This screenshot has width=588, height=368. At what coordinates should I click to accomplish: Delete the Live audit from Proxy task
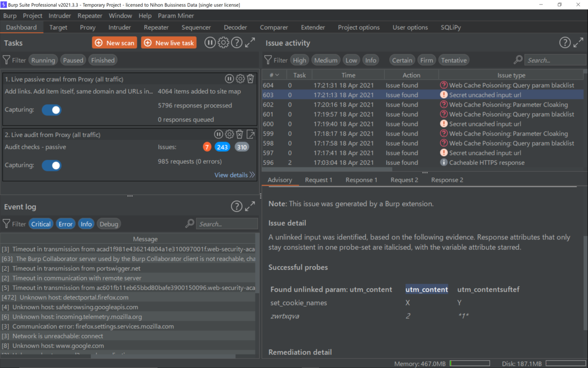point(240,134)
